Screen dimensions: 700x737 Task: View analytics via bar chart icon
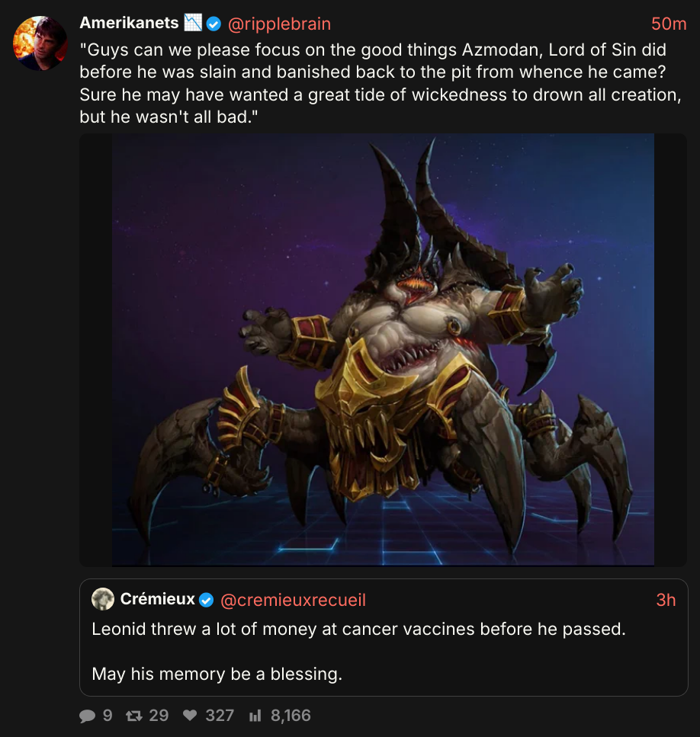(x=255, y=716)
